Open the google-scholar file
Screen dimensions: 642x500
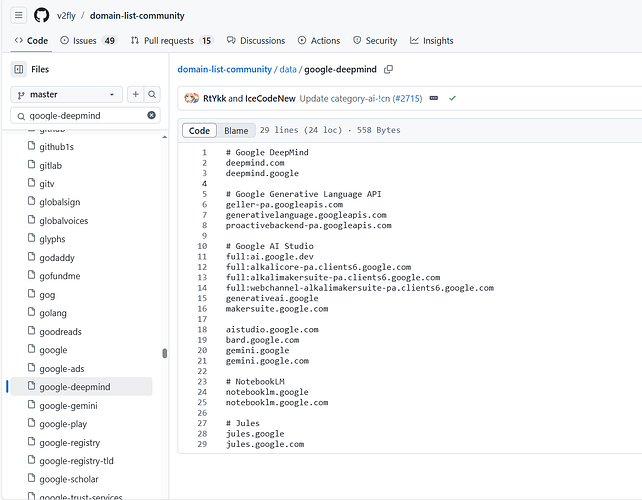69,479
